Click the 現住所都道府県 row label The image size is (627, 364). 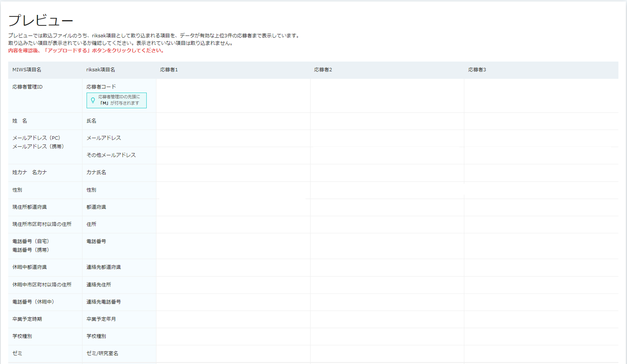click(29, 207)
